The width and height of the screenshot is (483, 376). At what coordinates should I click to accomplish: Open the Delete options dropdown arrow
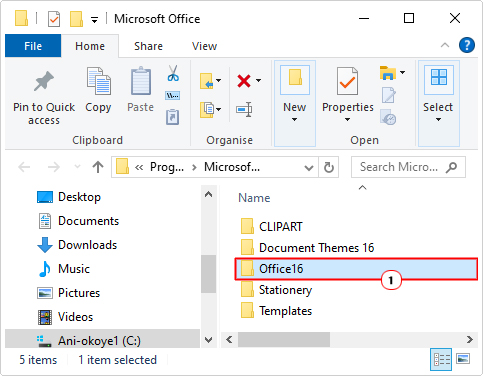click(259, 80)
